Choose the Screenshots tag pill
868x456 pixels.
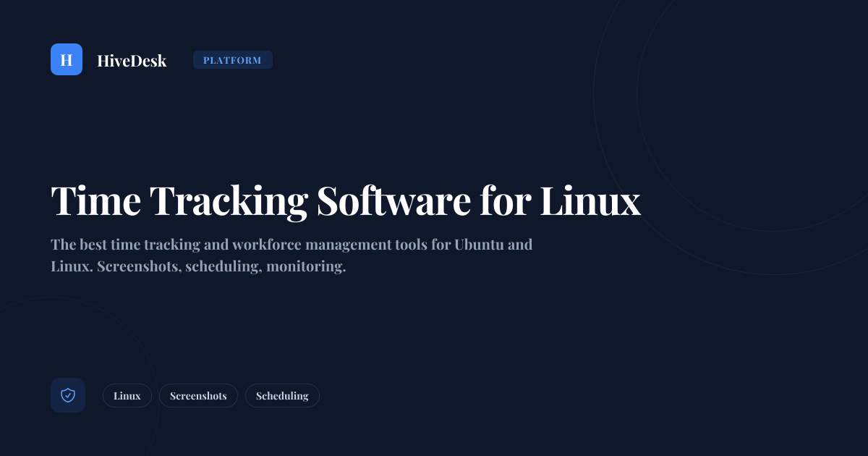pos(198,396)
